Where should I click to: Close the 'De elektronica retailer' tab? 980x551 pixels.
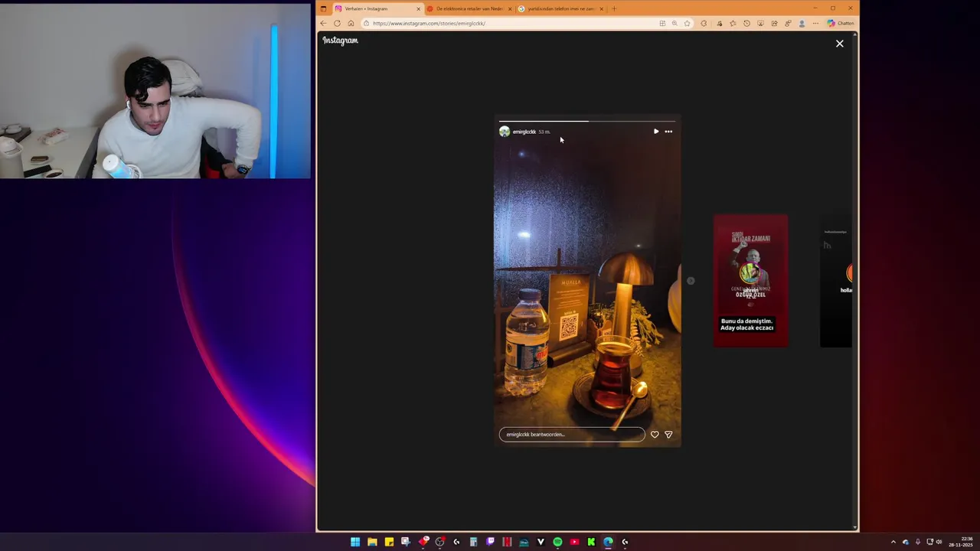click(x=510, y=8)
